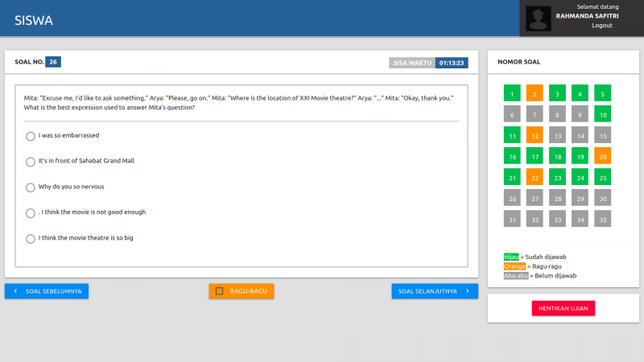Click the remaining time 01:13:23 display
The image size is (644, 362).
[452, 63]
